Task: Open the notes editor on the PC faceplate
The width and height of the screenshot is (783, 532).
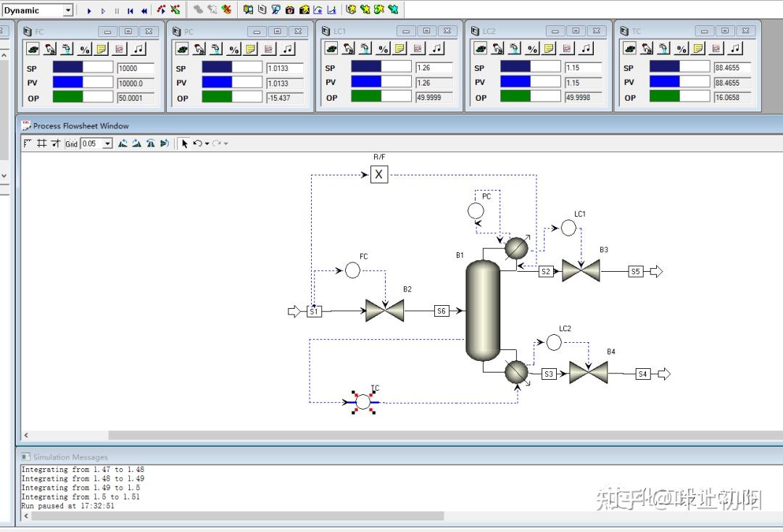Action: [x=249, y=49]
